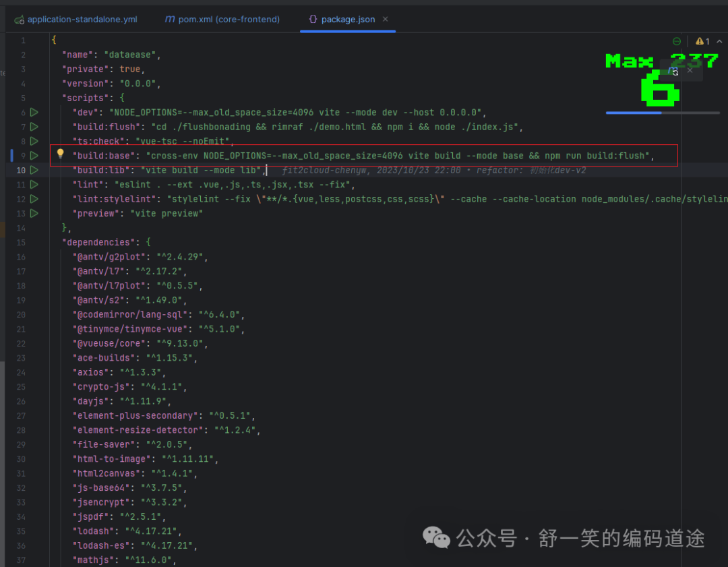Run the "ts:check" script gutter icon

[34, 141]
